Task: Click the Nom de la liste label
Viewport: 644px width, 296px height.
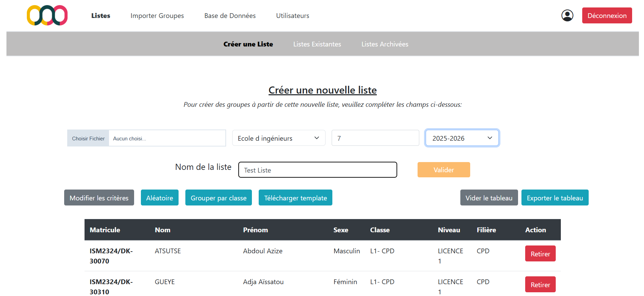Action: [203, 167]
